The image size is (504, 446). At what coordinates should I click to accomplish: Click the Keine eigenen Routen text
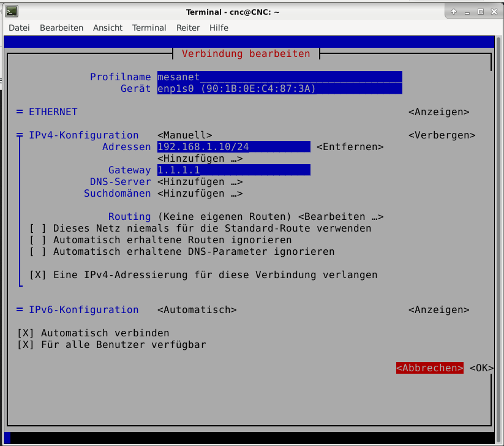coord(224,217)
